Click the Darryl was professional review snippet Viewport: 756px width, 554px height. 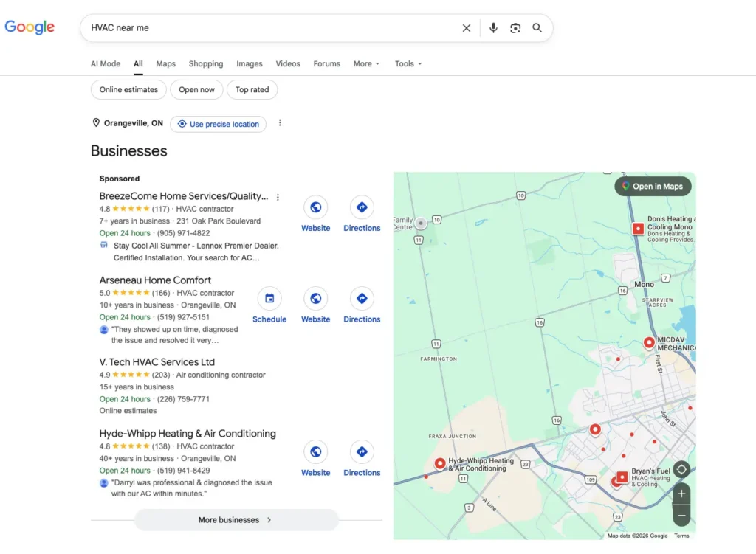click(x=191, y=488)
